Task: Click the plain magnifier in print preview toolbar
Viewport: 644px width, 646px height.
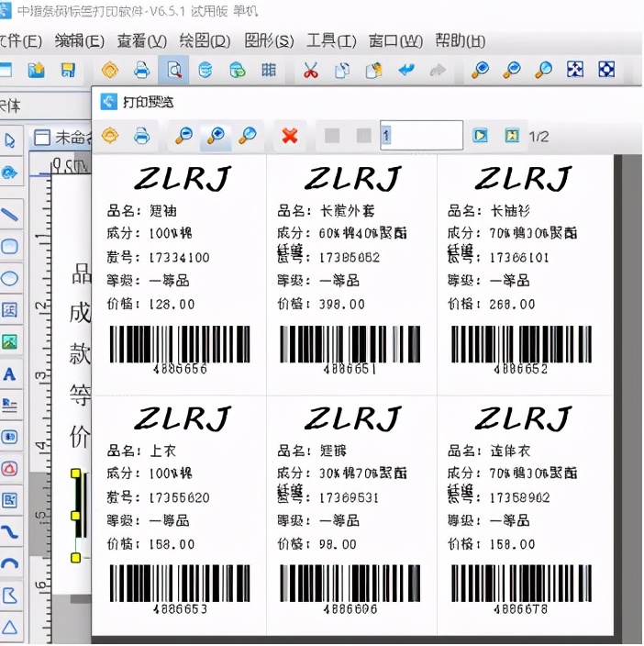Action: point(248,136)
